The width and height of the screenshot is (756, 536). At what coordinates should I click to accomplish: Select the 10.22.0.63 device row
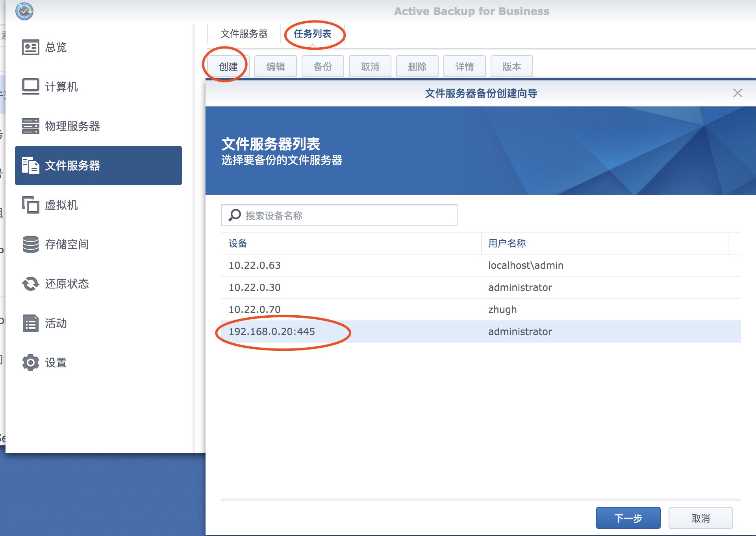[481, 265]
